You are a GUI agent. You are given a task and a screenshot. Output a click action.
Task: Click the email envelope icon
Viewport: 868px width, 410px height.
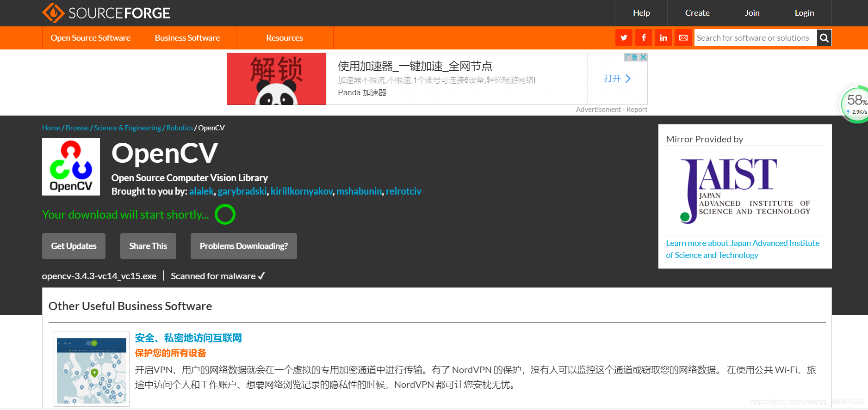click(x=683, y=38)
